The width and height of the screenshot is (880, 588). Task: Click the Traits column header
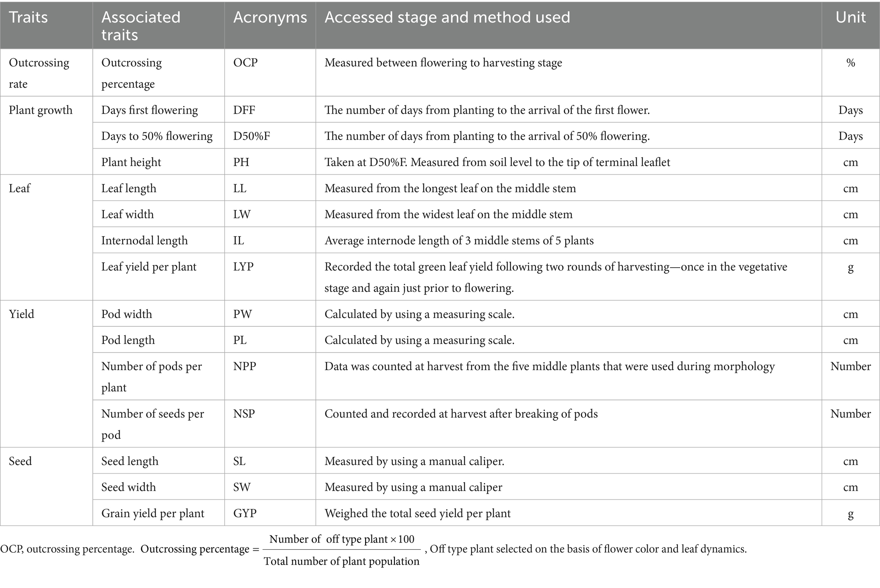[x=28, y=17]
